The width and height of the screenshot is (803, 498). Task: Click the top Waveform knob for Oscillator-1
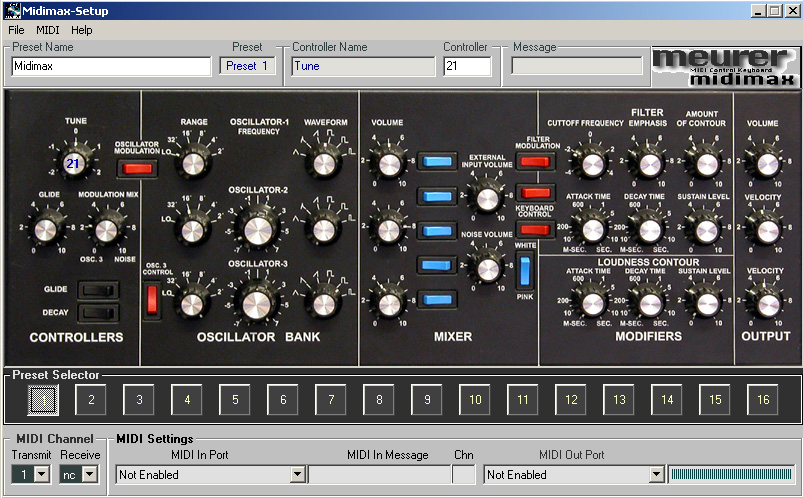[323, 164]
